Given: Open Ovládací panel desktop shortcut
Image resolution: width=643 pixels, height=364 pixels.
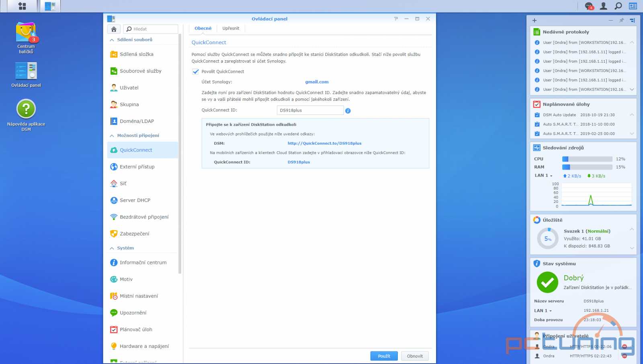Looking at the screenshot, I should coord(26,75).
